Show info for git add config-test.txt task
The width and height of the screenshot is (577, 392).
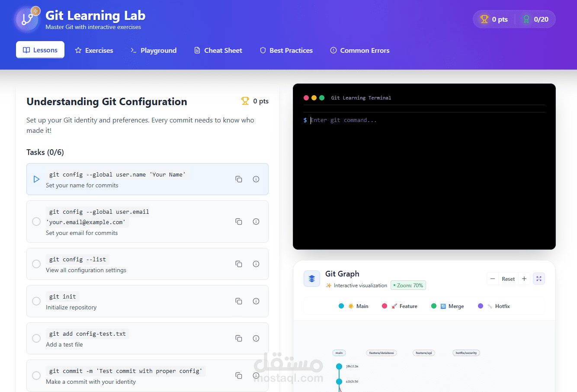pos(256,338)
